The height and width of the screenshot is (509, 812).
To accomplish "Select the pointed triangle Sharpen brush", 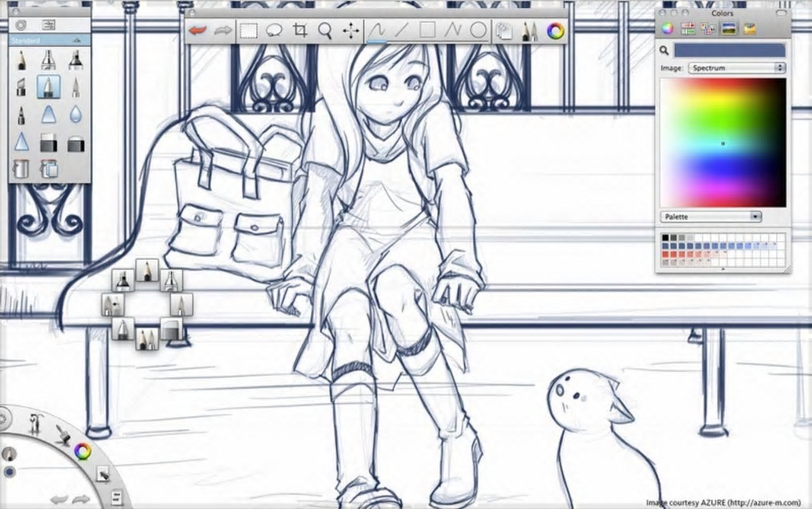I will 21,142.
